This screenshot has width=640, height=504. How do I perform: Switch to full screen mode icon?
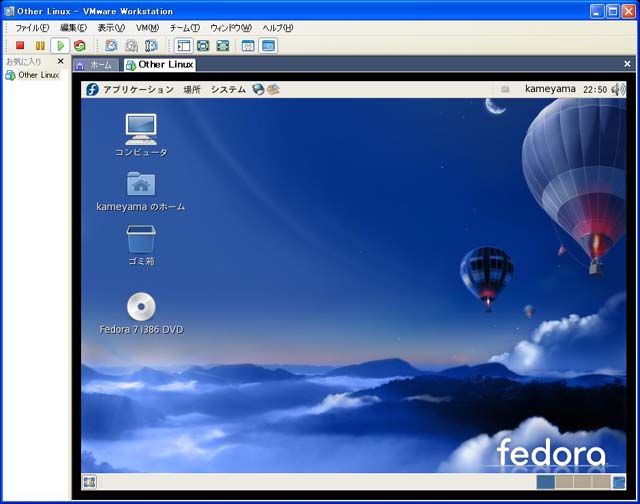[203, 45]
